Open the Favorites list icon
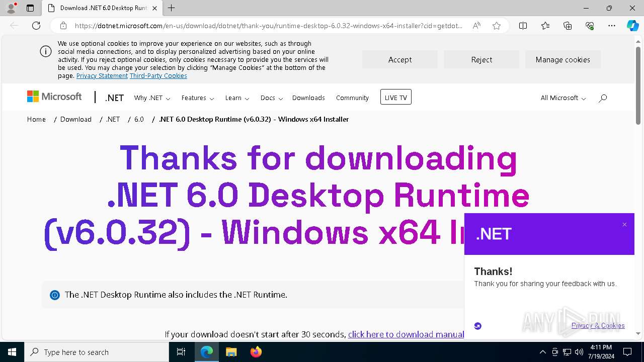This screenshot has height=362, width=644. click(545, 26)
